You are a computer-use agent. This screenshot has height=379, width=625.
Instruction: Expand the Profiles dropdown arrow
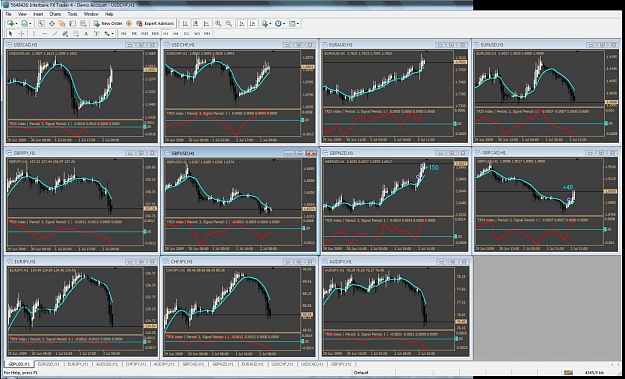[30, 24]
